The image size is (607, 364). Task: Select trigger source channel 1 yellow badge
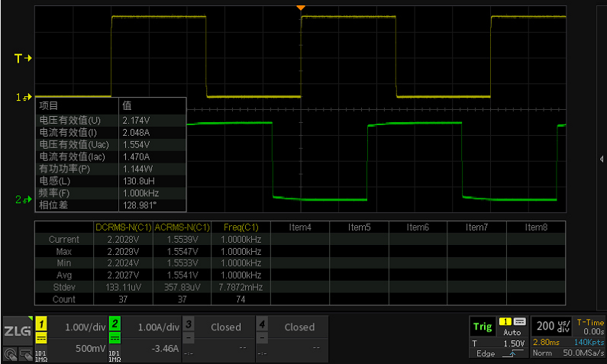505,322
